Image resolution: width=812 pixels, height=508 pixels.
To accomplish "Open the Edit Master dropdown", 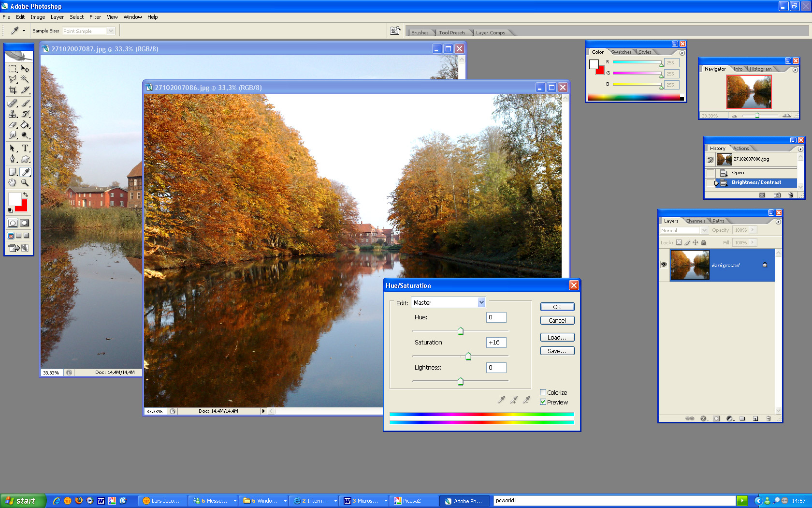I will click(481, 302).
